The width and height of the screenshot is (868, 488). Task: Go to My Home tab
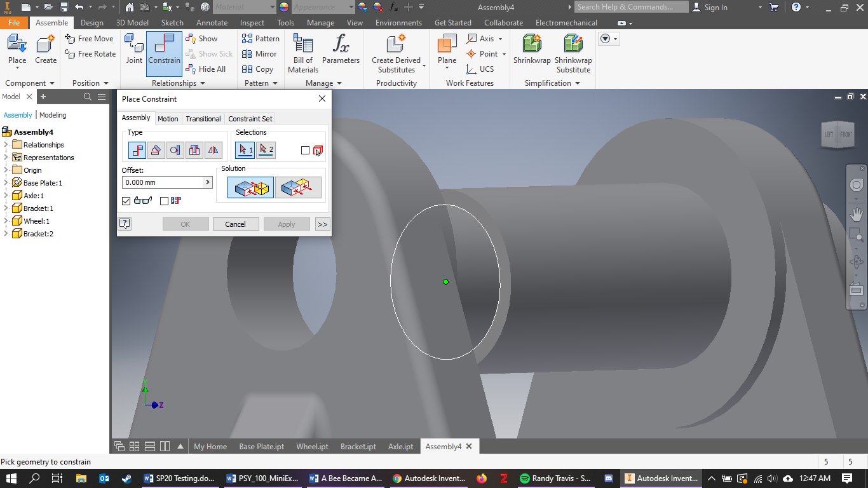click(210, 447)
